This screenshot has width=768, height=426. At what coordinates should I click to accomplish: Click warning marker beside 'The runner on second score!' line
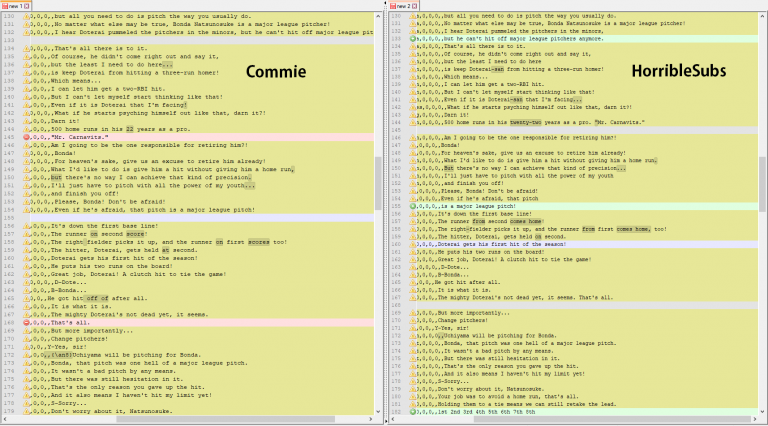(26, 234)
